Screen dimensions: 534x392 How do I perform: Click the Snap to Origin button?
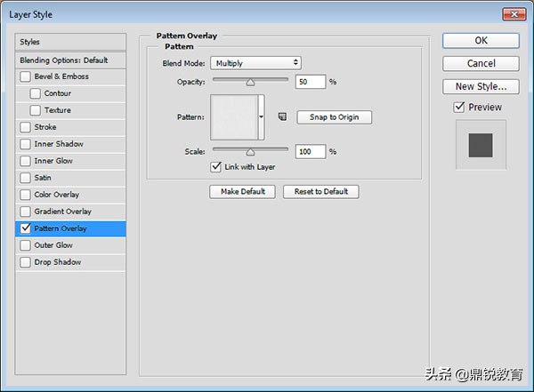pyautogui.click(x=334, y=117)
